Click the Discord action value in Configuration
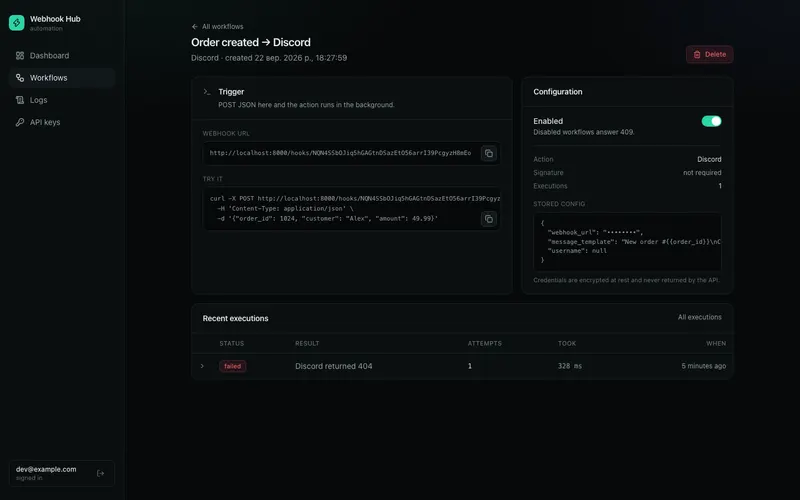The height and width of the screenshot is (500, 800). 709,159
